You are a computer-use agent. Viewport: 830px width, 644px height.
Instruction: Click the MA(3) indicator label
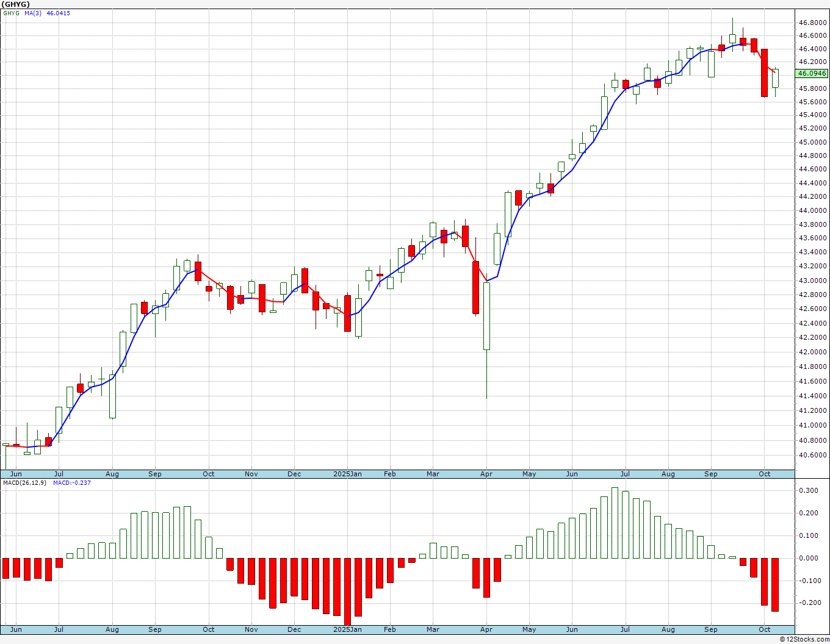(x=33, y=13)
